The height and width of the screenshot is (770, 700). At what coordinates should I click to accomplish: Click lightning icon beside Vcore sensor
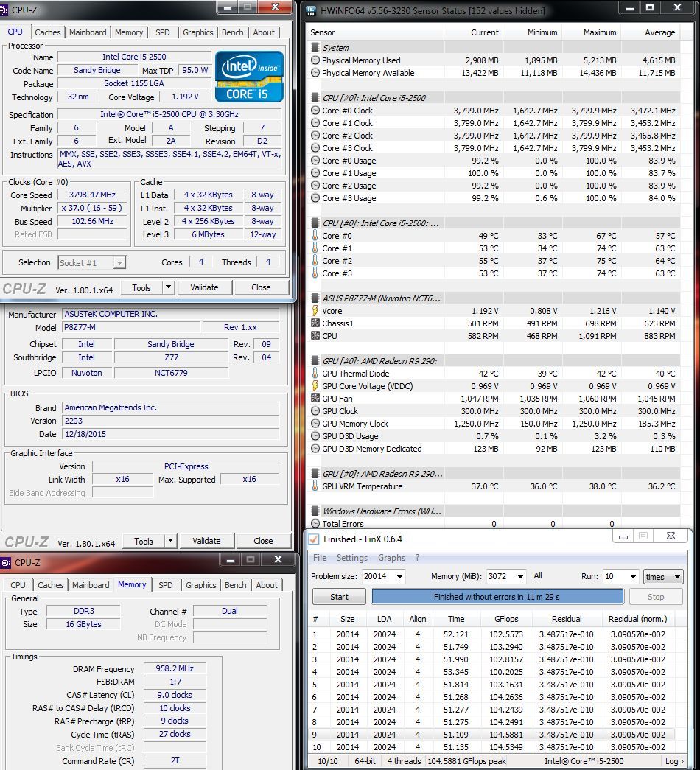pyautogui.click(x=315, y=311)
